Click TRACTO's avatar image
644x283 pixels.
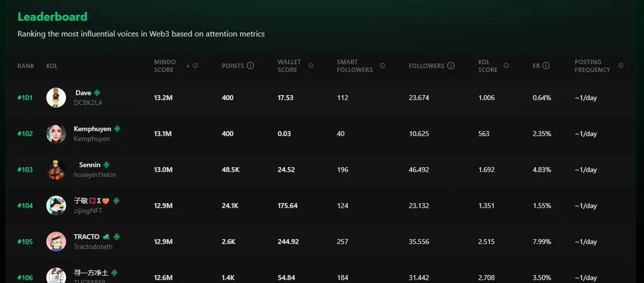pos(56,242)
